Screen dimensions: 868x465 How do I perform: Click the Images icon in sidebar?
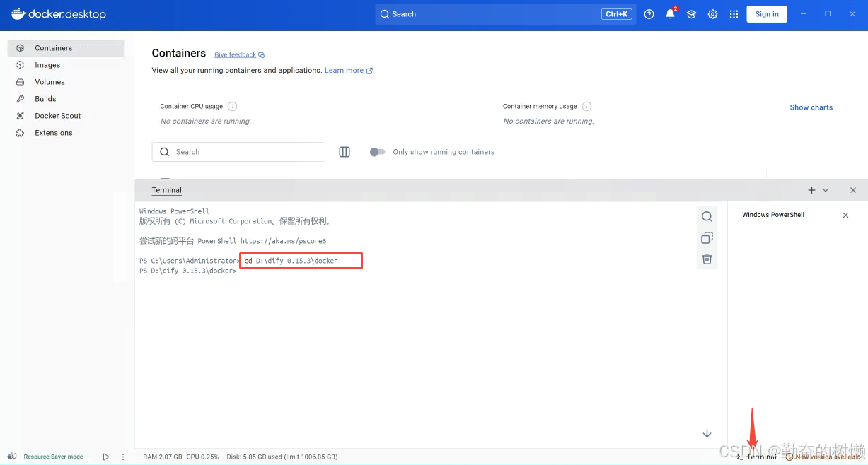point(21,65)
